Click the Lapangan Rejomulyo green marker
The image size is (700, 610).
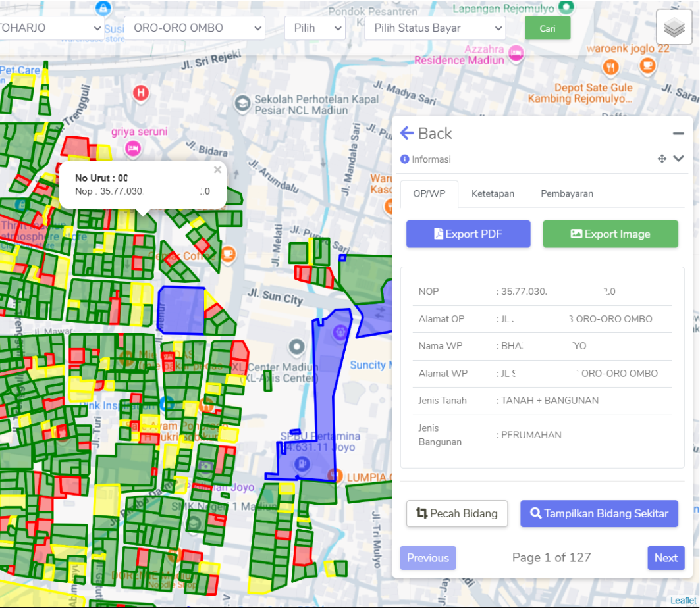point(566,7)
